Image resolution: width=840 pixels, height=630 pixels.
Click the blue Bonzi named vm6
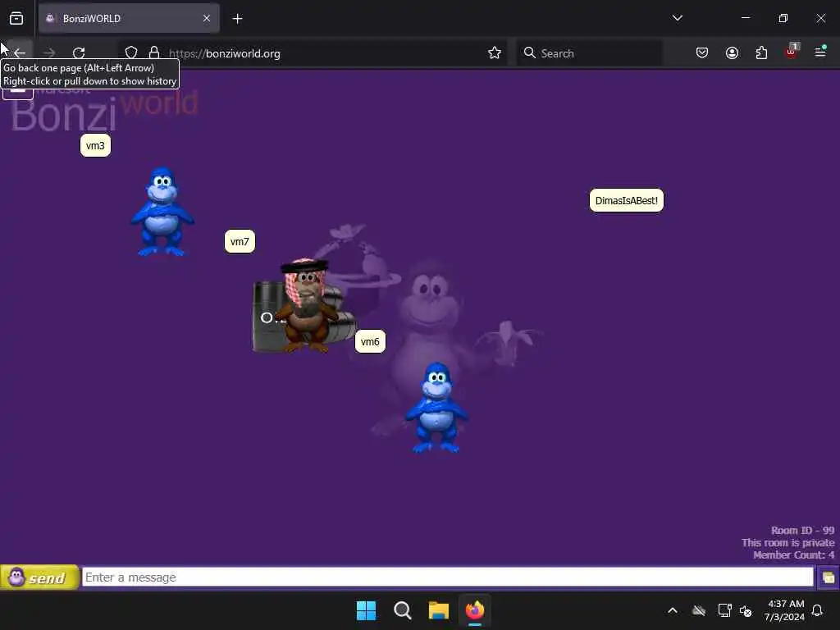coord(436,408)
